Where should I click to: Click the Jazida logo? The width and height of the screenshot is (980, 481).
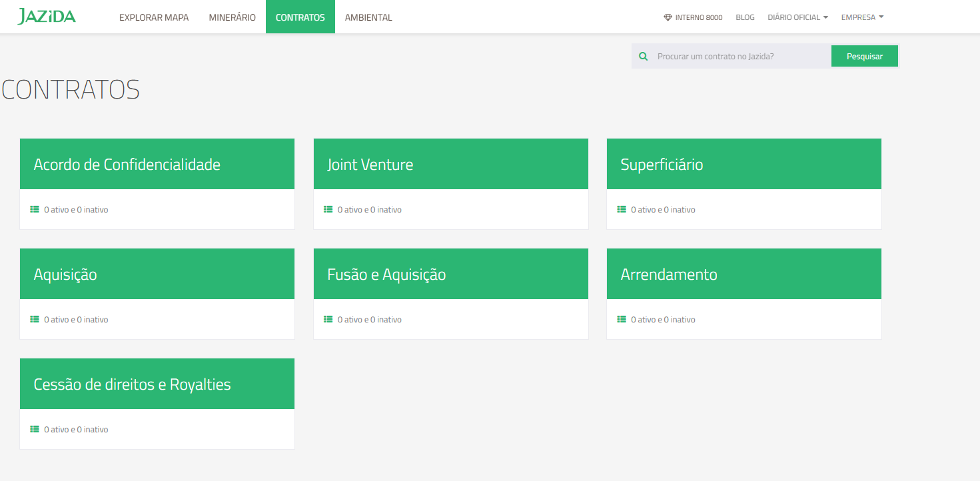click(x=47, y=17)
